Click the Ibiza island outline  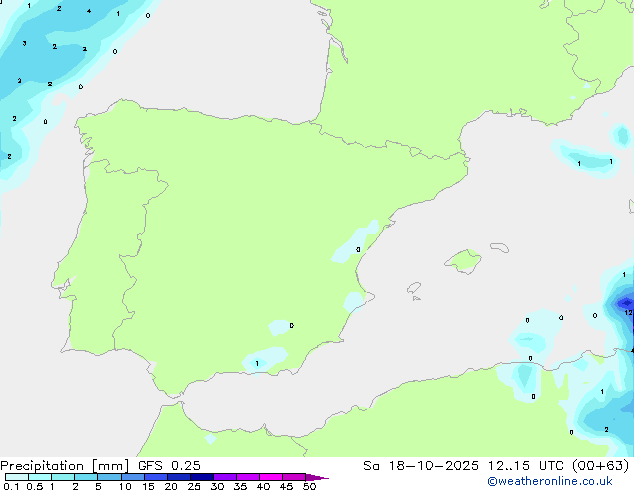click(414, 288)
